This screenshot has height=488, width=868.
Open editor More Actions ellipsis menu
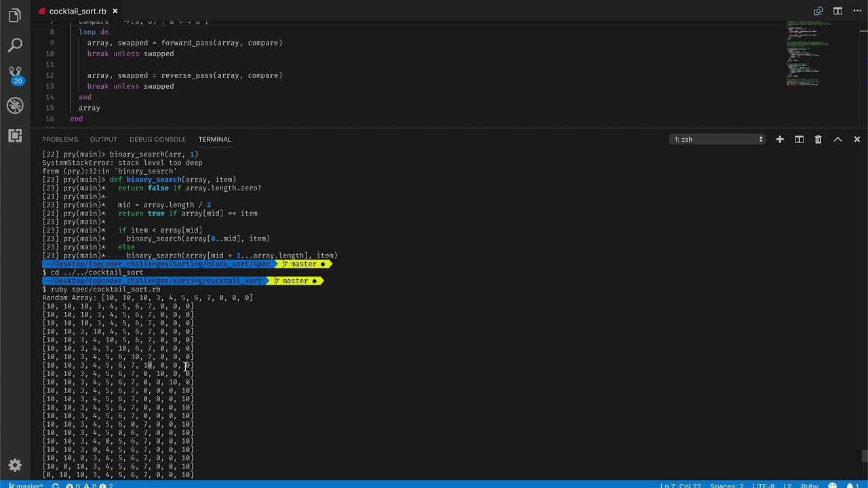coord(857,11)
